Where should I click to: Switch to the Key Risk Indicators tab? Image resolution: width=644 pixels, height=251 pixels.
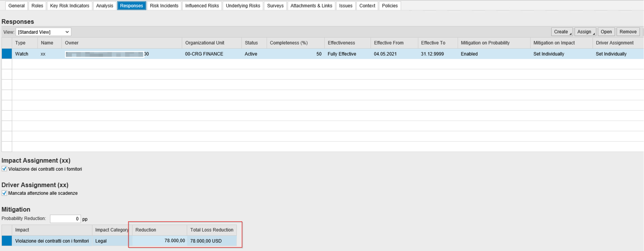coord(70,6)
